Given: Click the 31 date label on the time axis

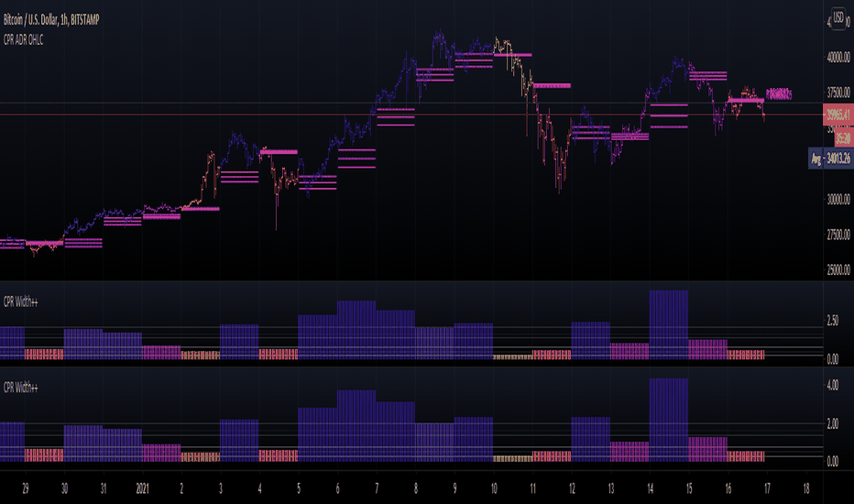Looking at the screenshot, I should [x=104, y=488].
